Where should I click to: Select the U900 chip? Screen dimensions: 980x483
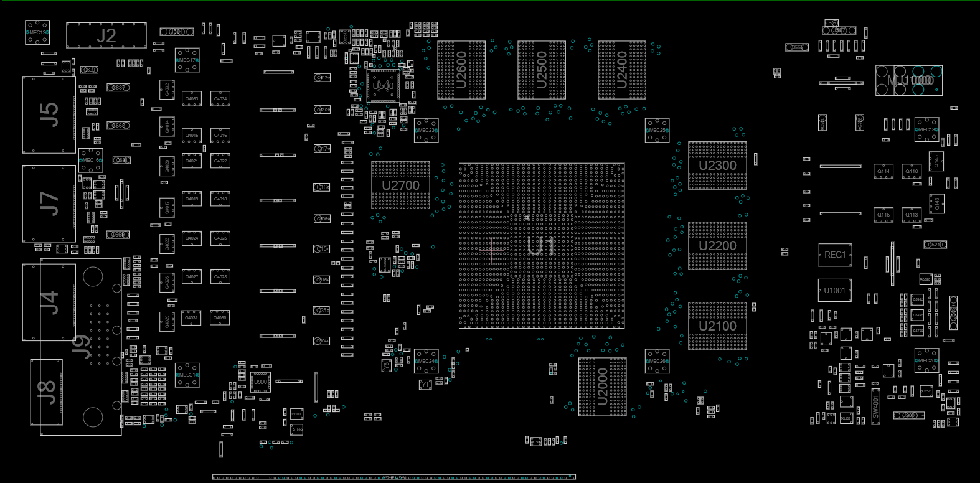point(260,382)
